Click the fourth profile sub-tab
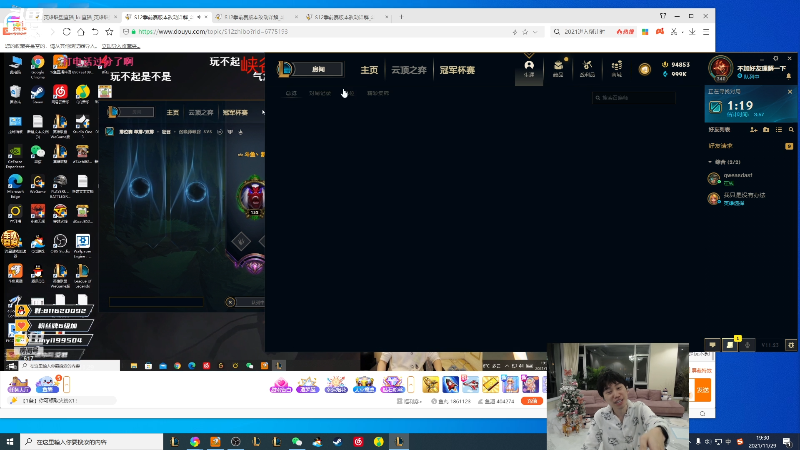 [378, 93]
